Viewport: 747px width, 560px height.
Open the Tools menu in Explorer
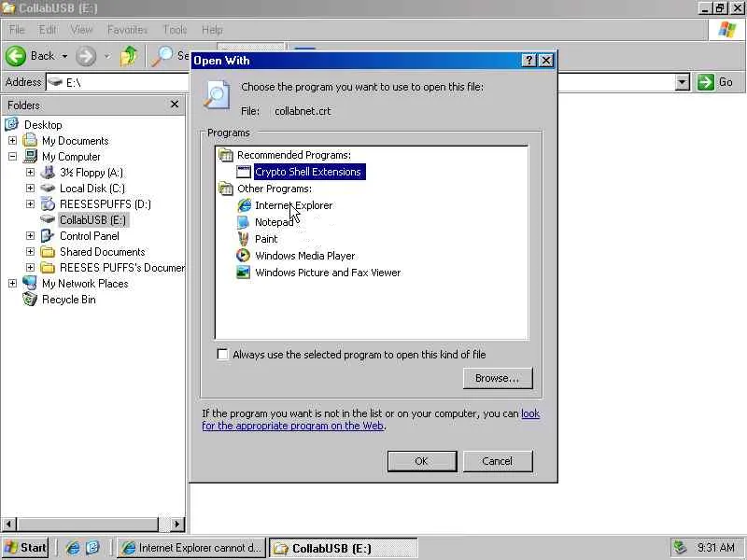pyautogui.click(x=175, y=30)
